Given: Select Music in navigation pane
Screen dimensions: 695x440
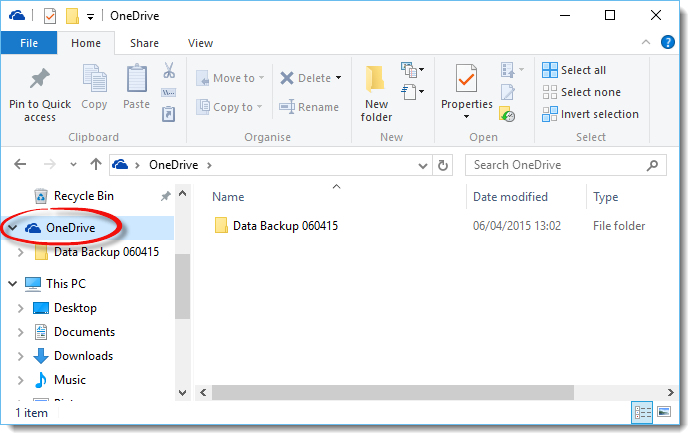Looking at the screenshot, I should 70,380.
